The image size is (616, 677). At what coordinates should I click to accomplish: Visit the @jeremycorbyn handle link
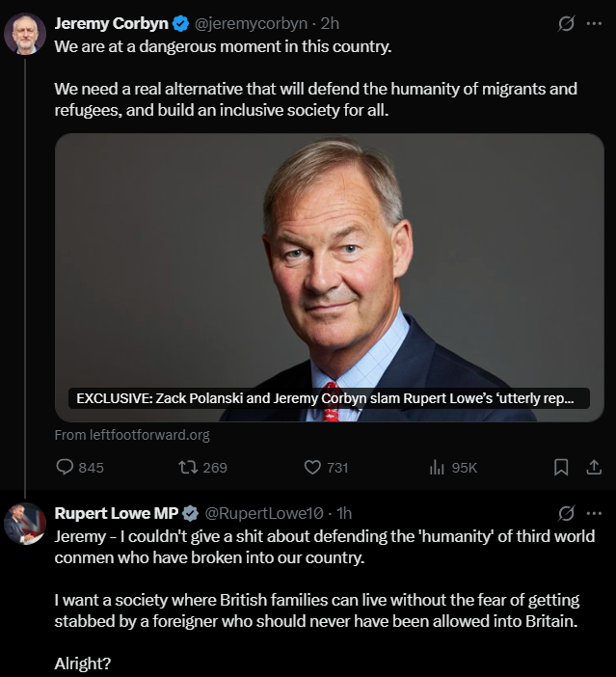(x=252, y=23)
